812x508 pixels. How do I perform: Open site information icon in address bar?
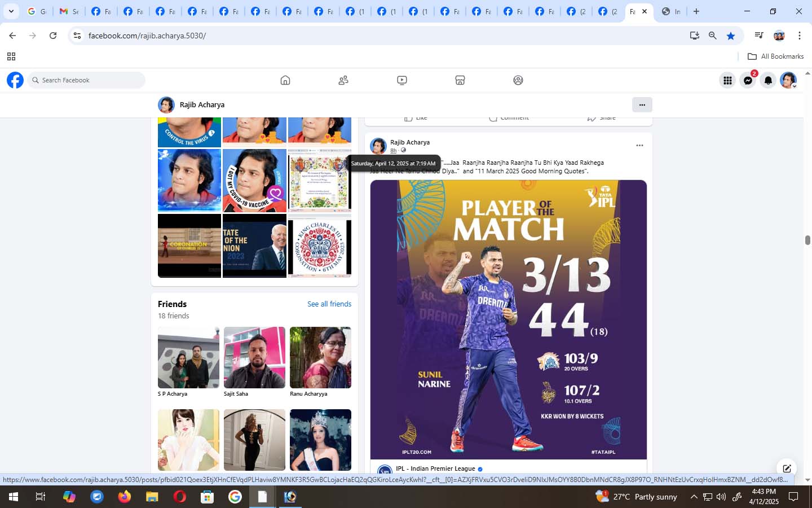(x=77, y=36)
